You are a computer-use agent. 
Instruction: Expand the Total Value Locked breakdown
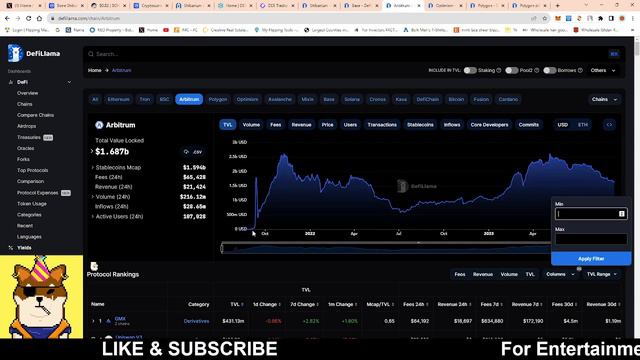click(91, 151)
